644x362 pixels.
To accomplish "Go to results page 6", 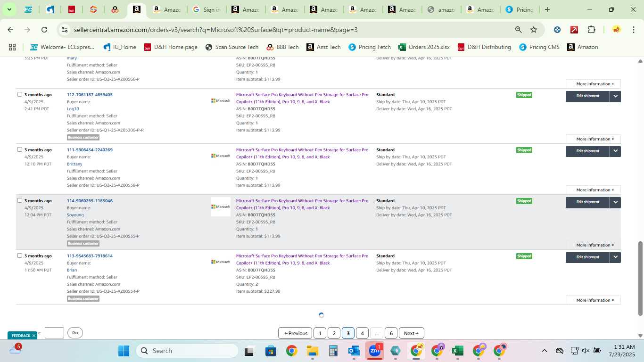I will 391,333.
